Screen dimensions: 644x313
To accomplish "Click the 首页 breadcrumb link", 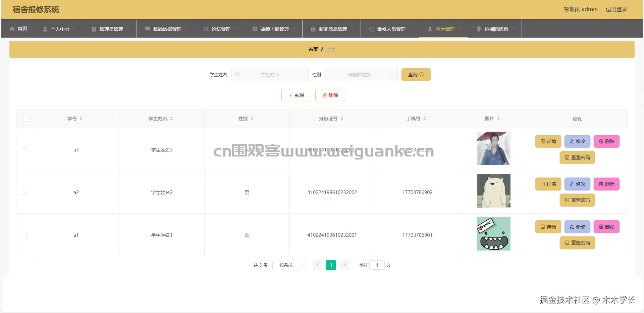I will tap(313, 49).
